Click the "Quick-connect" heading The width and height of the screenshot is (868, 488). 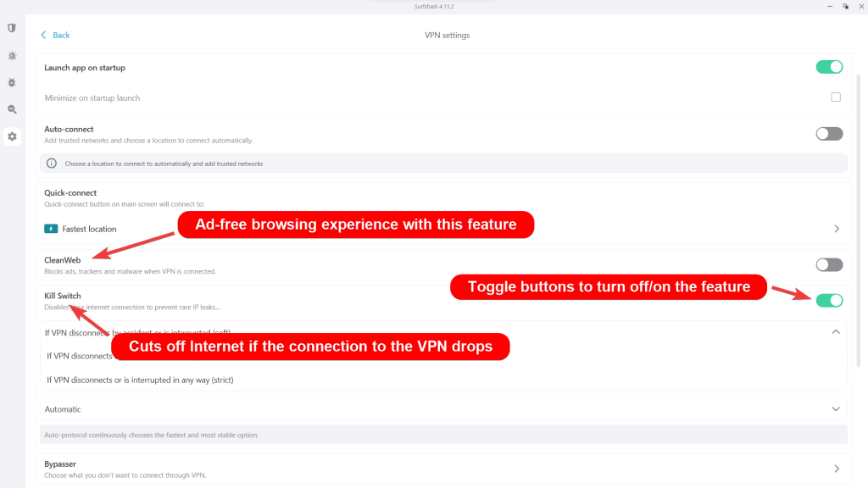click(x=70, y=192)
